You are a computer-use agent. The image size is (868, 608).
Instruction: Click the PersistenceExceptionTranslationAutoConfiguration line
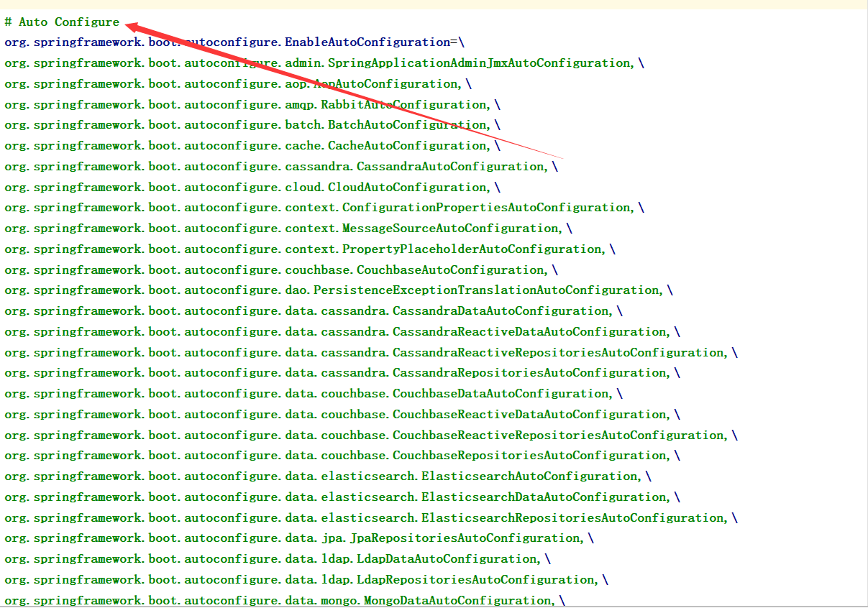(339, 290)
